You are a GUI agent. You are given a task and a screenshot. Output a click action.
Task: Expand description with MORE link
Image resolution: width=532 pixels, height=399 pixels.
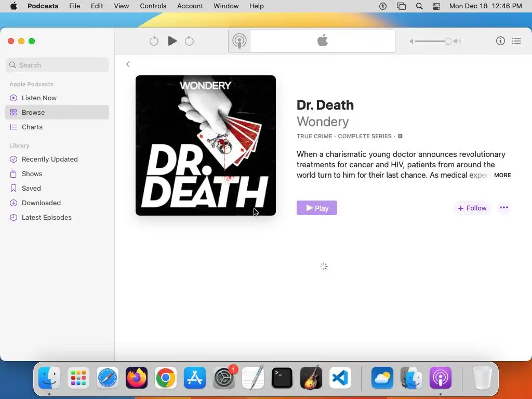502,175
